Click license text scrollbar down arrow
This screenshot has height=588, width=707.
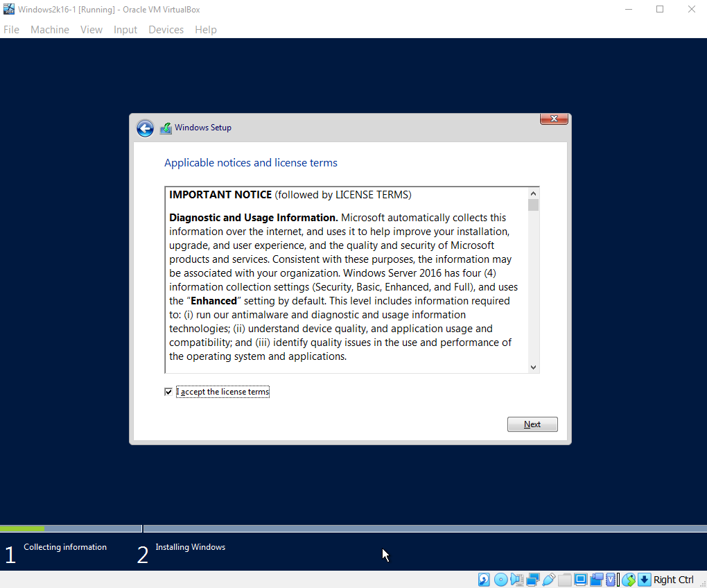(x=534, y=367)
